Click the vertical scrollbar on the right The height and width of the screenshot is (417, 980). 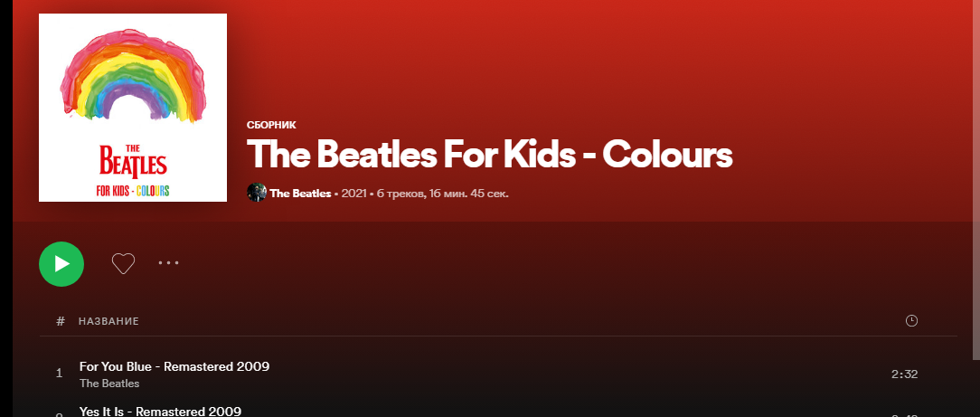coord(977,180)
